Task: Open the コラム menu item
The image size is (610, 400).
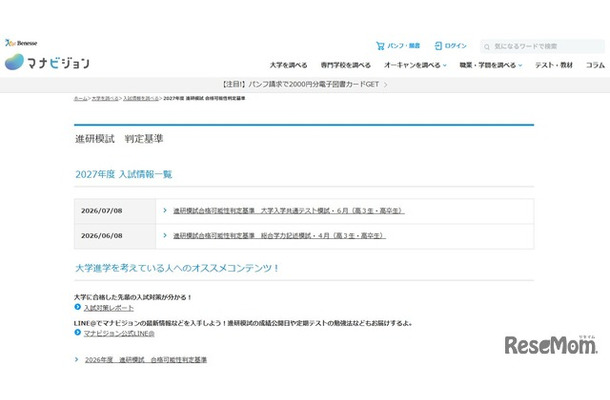Action: (x=595, y=65)
